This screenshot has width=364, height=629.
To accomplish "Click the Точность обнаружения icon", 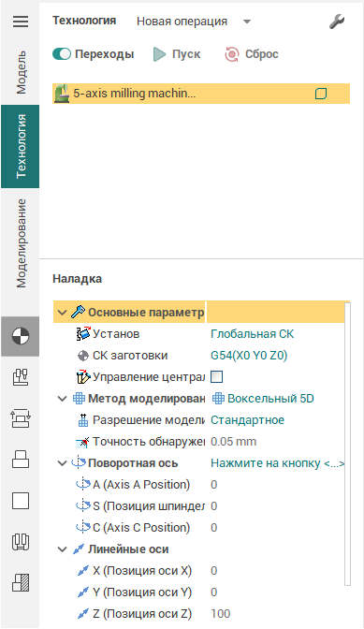I will (82, 442).
